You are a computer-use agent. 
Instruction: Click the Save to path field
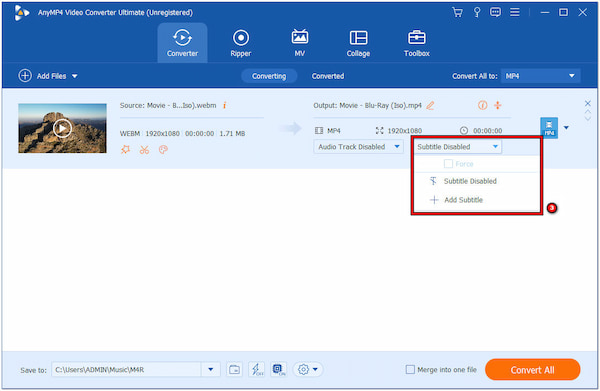coord(126,370)
